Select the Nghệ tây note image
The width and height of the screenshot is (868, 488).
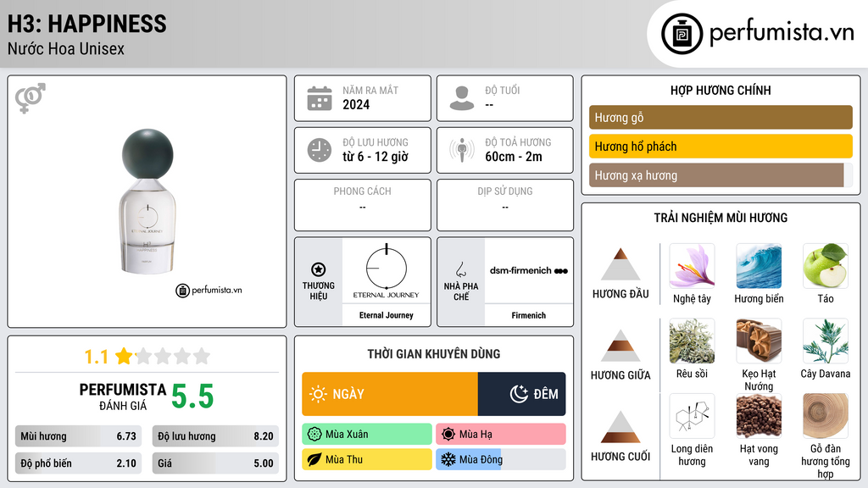[692, 266]
